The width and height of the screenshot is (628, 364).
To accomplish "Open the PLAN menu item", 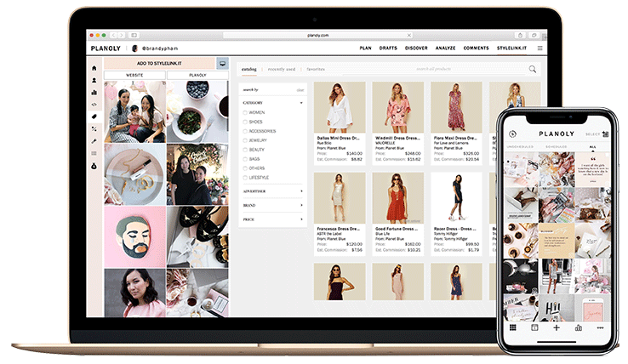I will pyautogui.click(x=365, y=48).
